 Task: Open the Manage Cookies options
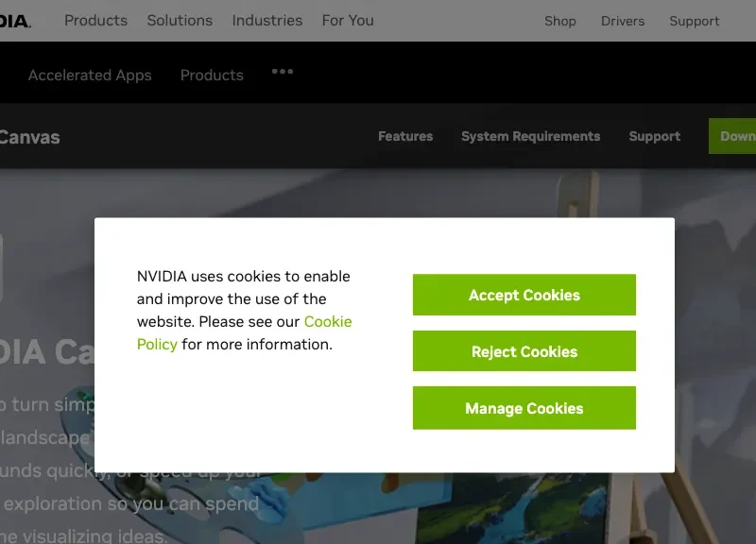pyautogui.click(x=524, y=408)
